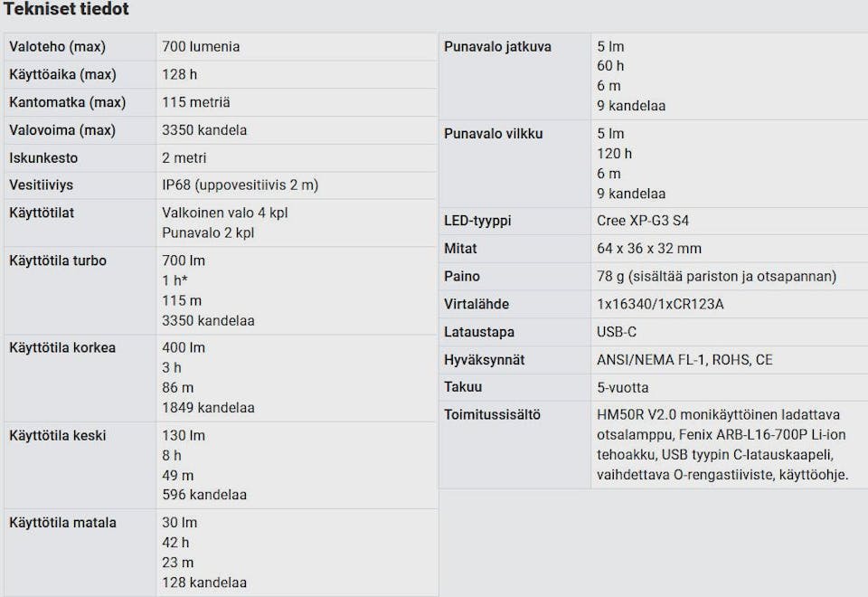Click the "Käyttötila matala" label
This screenshot has height=597, width=868.
click(x=62, y=522)
